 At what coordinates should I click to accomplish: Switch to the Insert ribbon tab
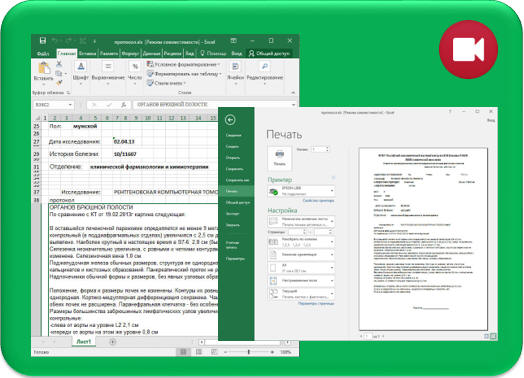[88, 53]
